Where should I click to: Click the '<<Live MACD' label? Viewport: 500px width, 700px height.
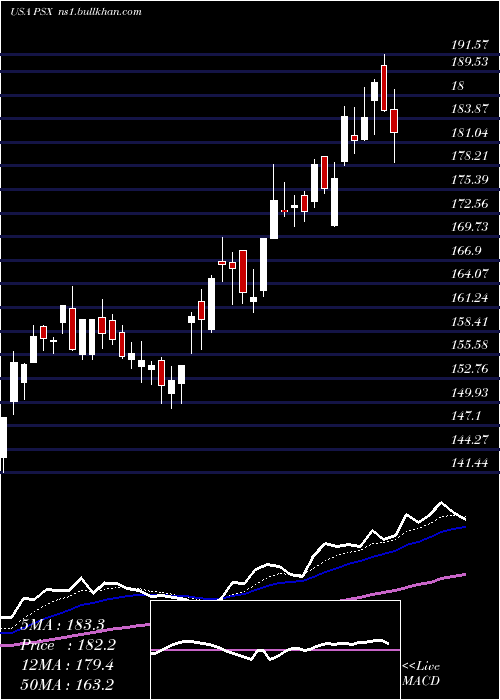pos(421,674)
